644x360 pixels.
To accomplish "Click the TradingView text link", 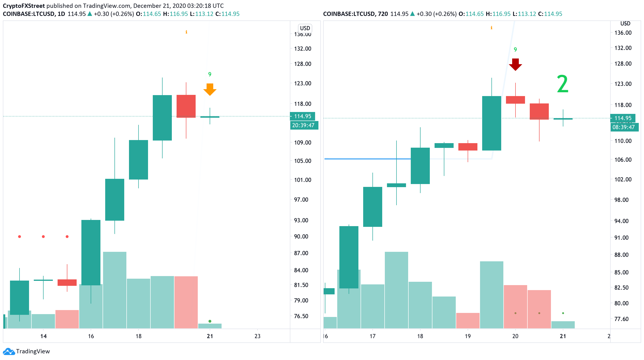I will coord(33,351).
